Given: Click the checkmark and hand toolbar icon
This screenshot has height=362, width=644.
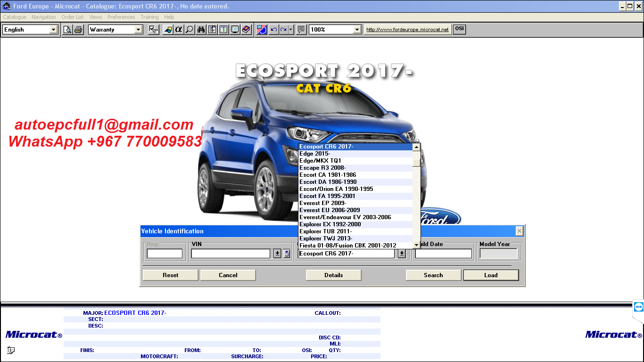Looking at the screenshot, I should 153,29.
